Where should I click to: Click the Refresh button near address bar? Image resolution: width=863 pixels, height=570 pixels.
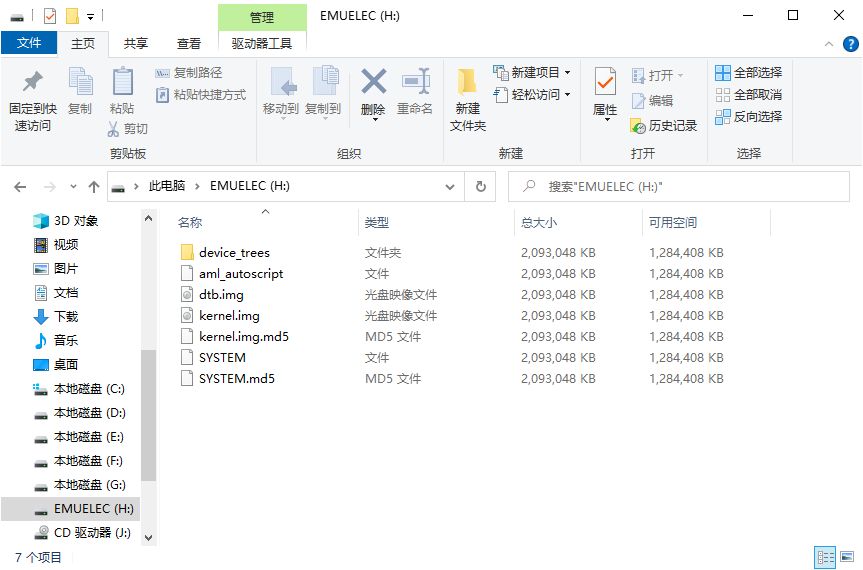click(480, 187)
